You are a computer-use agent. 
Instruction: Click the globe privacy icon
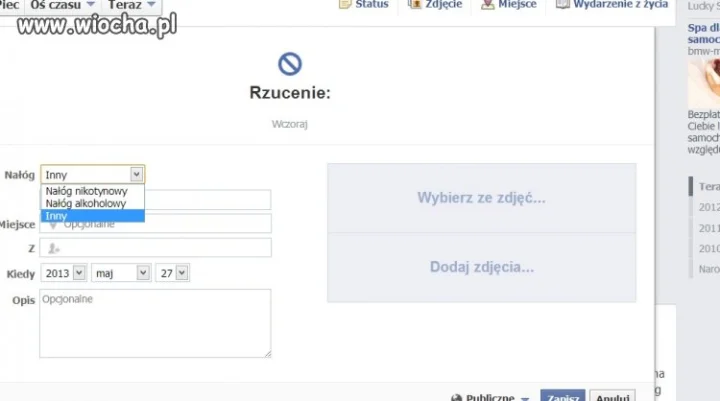tap(456, 398)
